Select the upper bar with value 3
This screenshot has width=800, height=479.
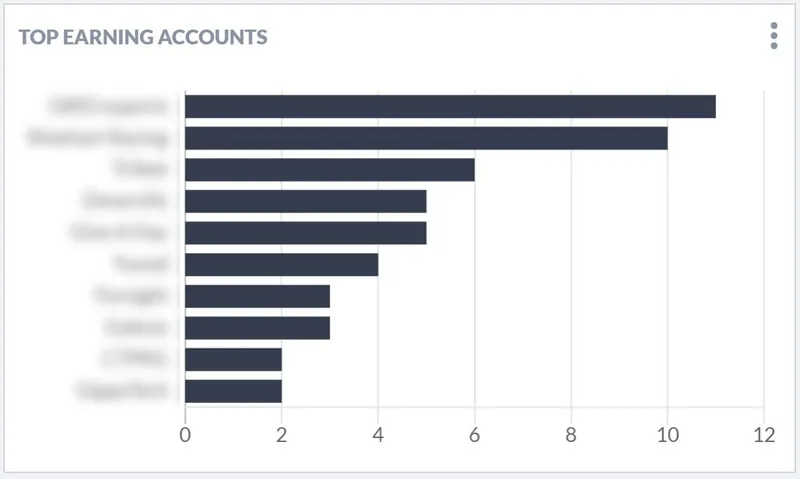coord(257,296)
